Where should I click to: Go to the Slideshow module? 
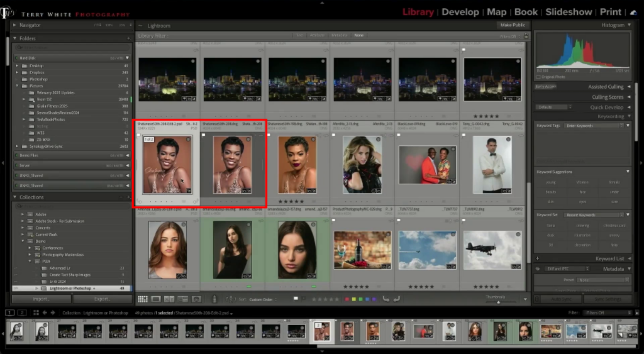[569, 12]
